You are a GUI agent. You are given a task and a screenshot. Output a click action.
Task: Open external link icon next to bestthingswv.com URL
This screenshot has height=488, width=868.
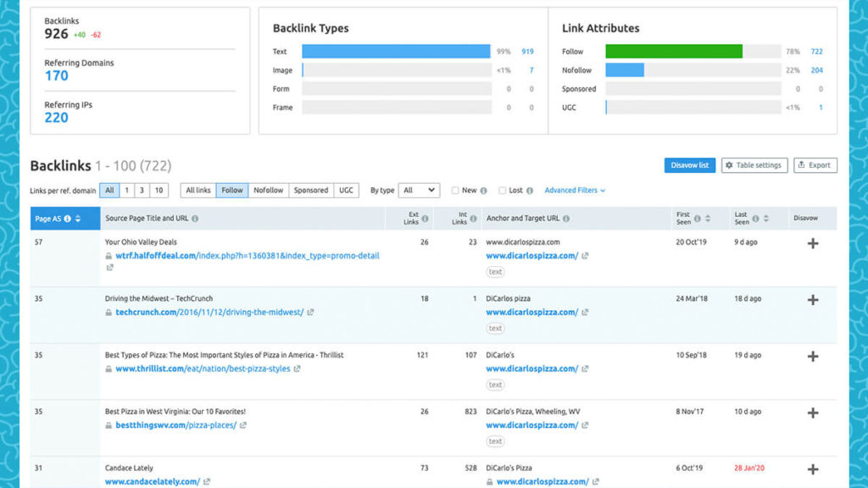pos(243,425)
